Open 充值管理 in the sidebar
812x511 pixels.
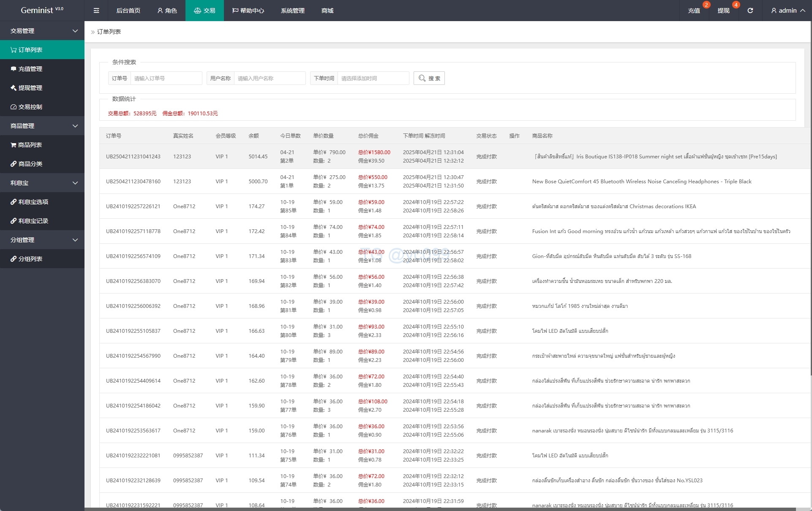(30, 69)
